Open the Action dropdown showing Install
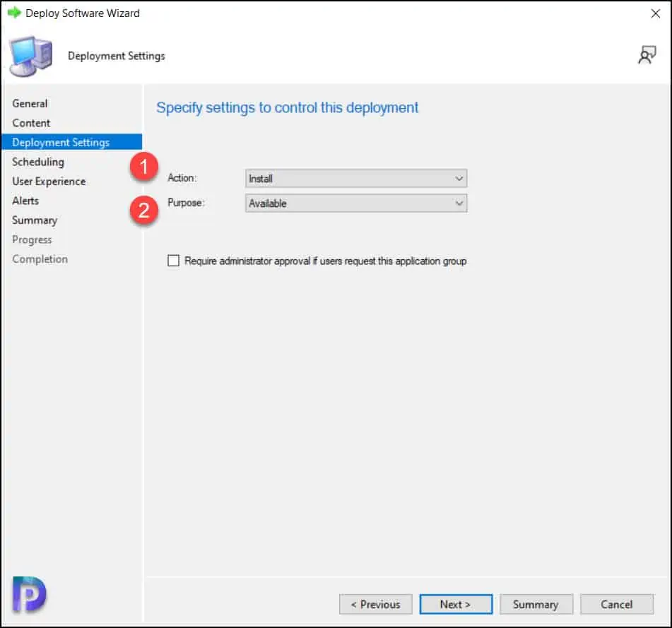The image size is (672, 628). (356, 178)
